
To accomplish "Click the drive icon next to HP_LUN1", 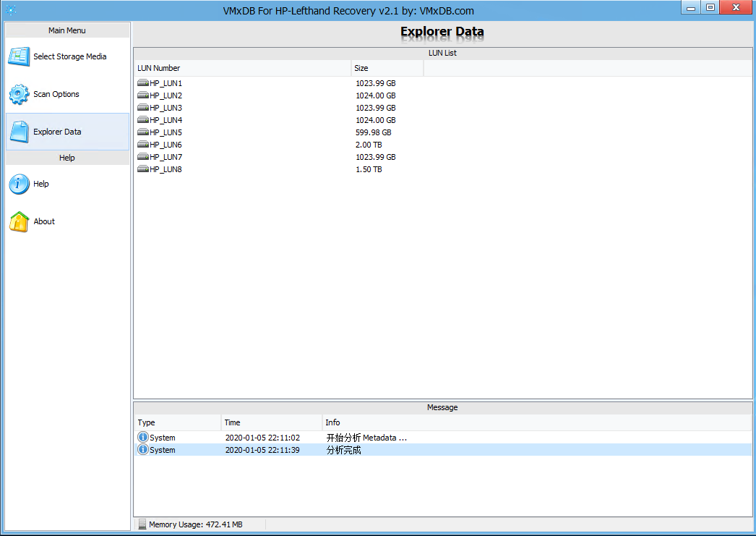I will coord(142,83).
